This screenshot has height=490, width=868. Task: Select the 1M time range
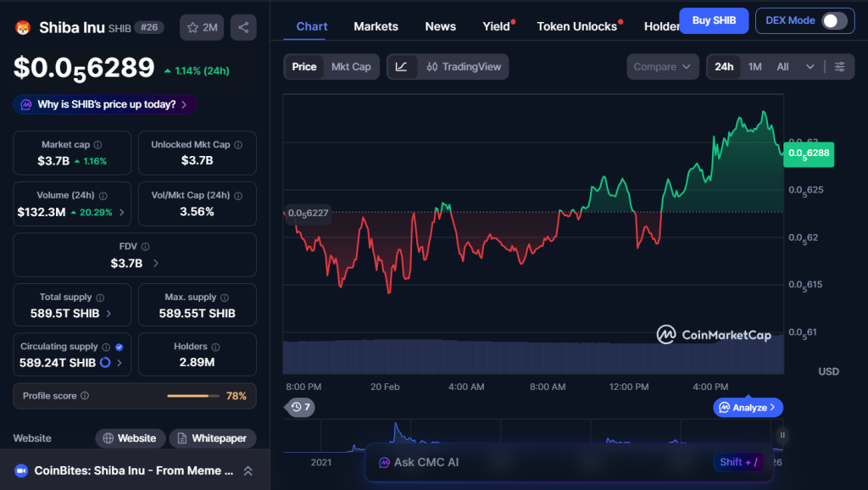coord(754,67)
